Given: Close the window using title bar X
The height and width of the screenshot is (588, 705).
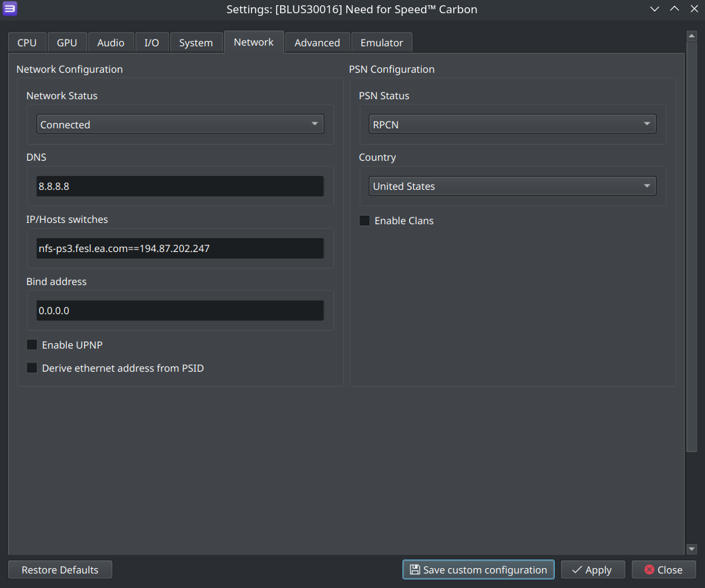Looking at the screenshot, I should tap(694, 9).
